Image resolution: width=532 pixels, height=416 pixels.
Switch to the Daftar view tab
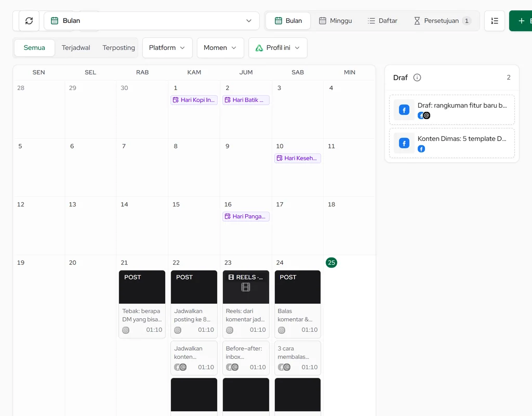tap(382, 21)
